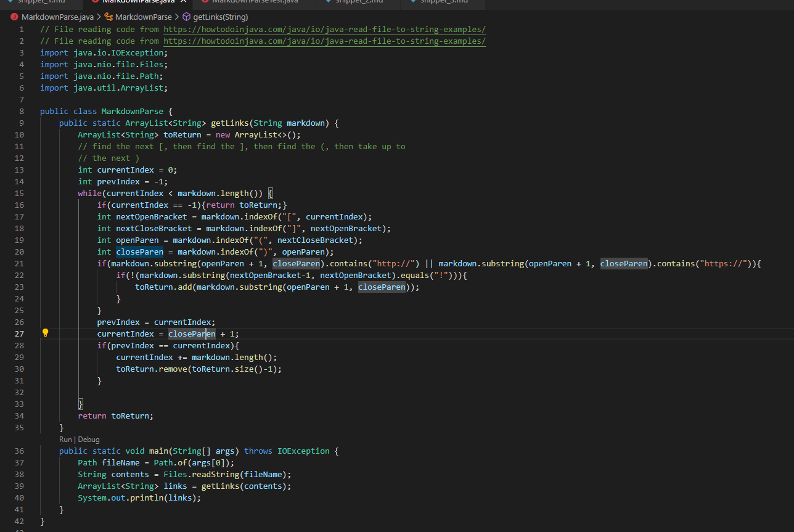Click the Run CodeLens above main
Viewport: 794px width, 532px height.
[x=65, y=440]
